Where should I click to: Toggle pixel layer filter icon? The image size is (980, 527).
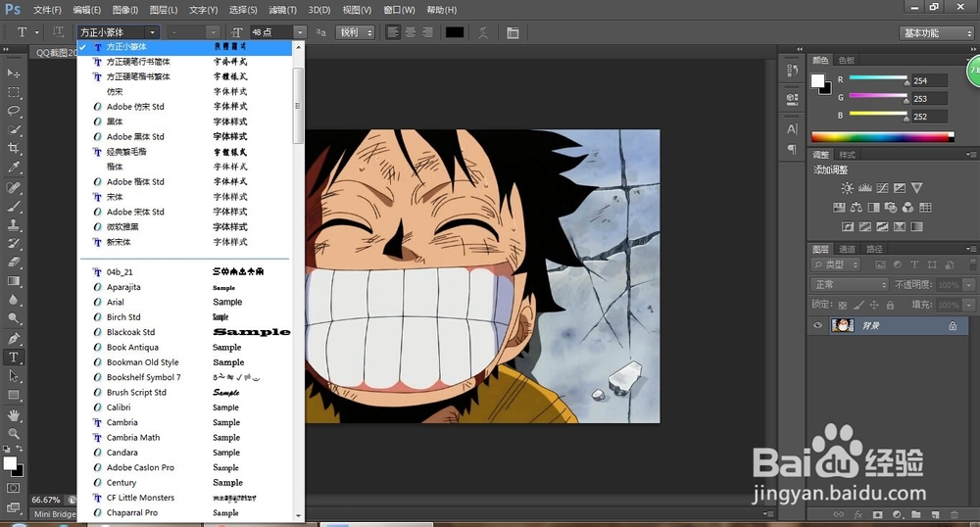coord(881,264)
